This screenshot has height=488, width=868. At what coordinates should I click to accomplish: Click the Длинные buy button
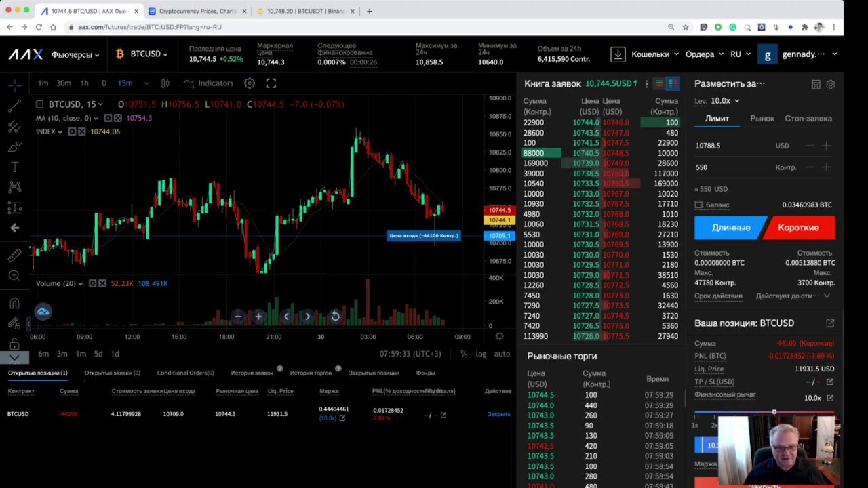pyautogui.click(x=730, y=228)
